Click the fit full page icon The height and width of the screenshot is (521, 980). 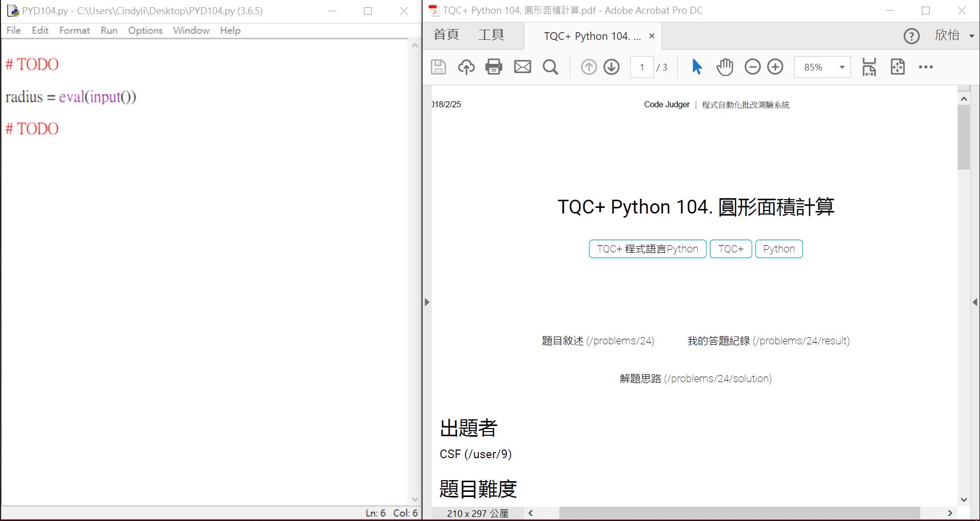point(897,67)
